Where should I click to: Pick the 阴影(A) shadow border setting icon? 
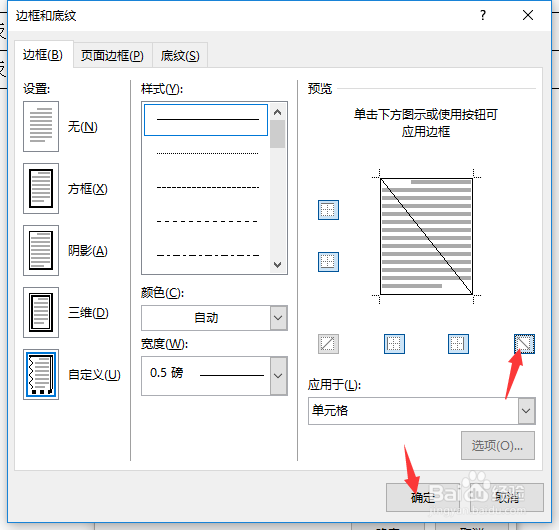click(41, 250)
